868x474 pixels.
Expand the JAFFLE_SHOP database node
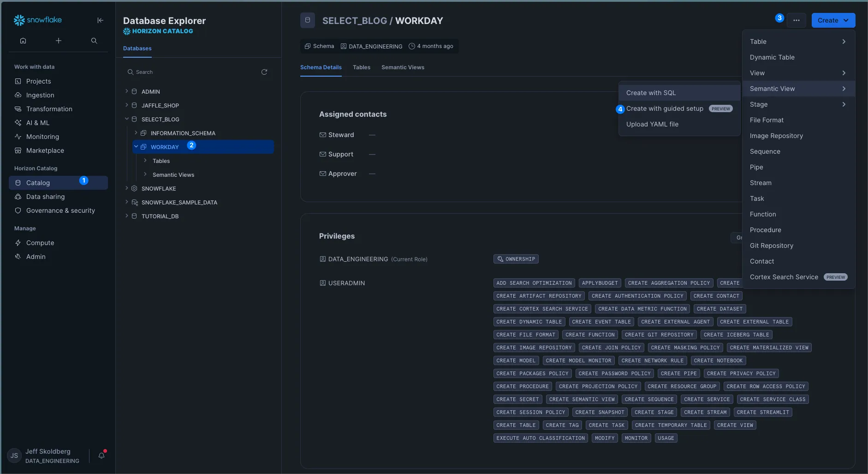pyautogui.click(x=127, y=105)
